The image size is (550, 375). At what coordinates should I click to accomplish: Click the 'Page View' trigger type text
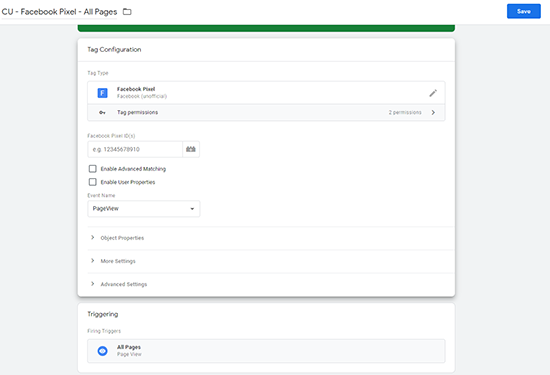(x=129, y=354)
